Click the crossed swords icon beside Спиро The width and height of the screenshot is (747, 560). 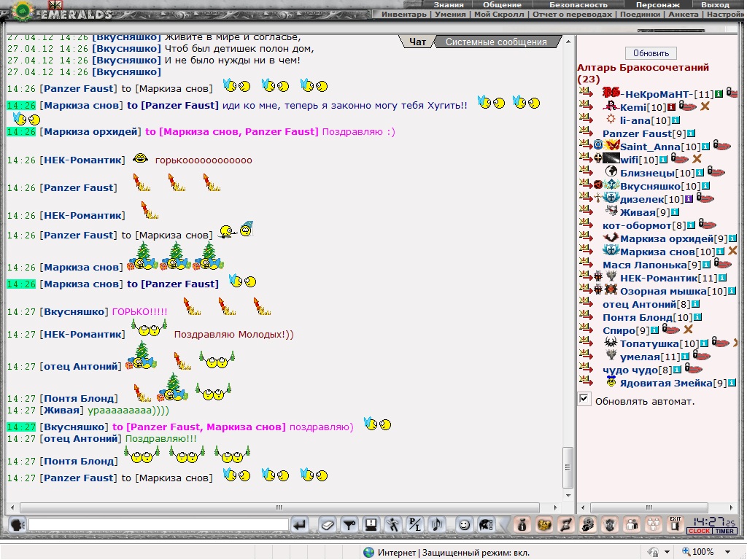(688, 329)
